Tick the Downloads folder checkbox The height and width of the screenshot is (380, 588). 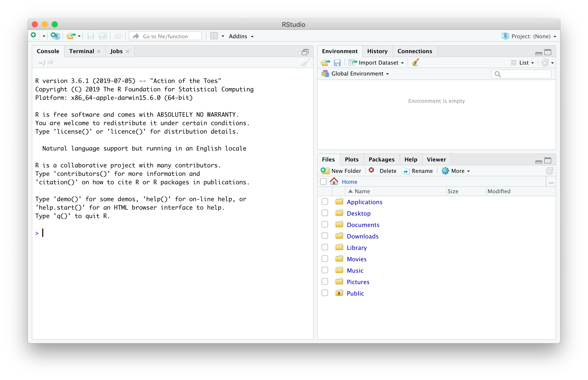[325, 236]
